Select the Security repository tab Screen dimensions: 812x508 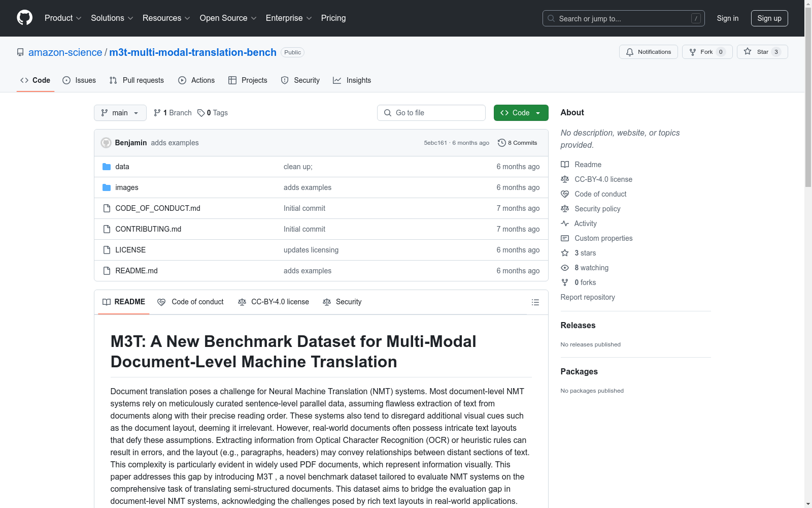pos(300,80)
